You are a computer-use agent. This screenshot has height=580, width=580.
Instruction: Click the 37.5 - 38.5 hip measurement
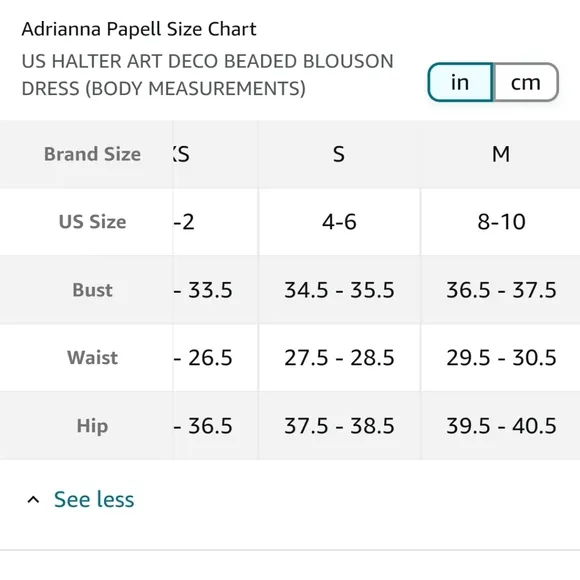339,426
